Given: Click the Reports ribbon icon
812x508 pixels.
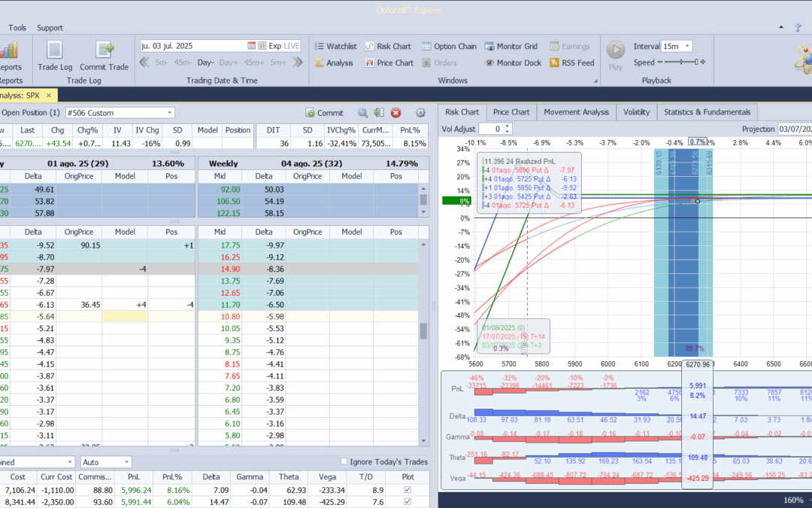Looking at the screenshot, I should (x=9, y=56).
